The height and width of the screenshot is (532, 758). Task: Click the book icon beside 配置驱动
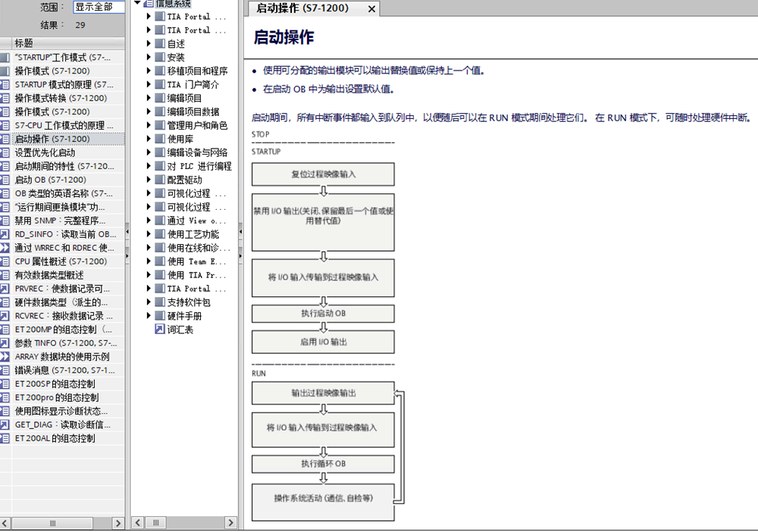pyautogui.click(x=159, y=180)
